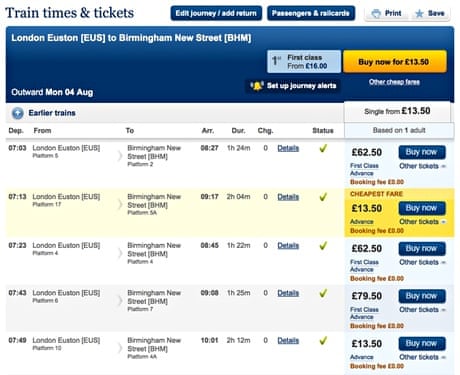Click the green status tick for 07:03 train

(x=323, y=148)
